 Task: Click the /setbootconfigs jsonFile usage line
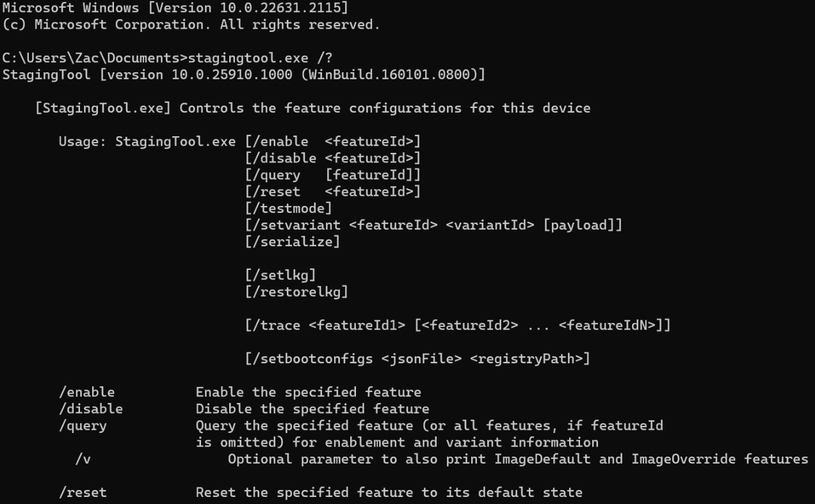417,359
